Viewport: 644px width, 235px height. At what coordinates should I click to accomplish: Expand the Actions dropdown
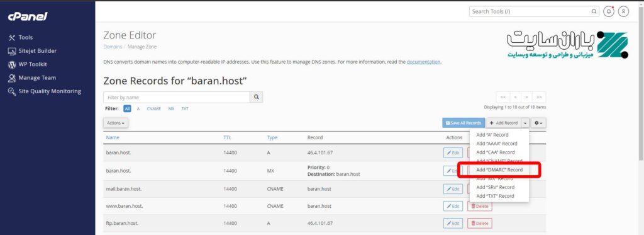pos(116,123)
